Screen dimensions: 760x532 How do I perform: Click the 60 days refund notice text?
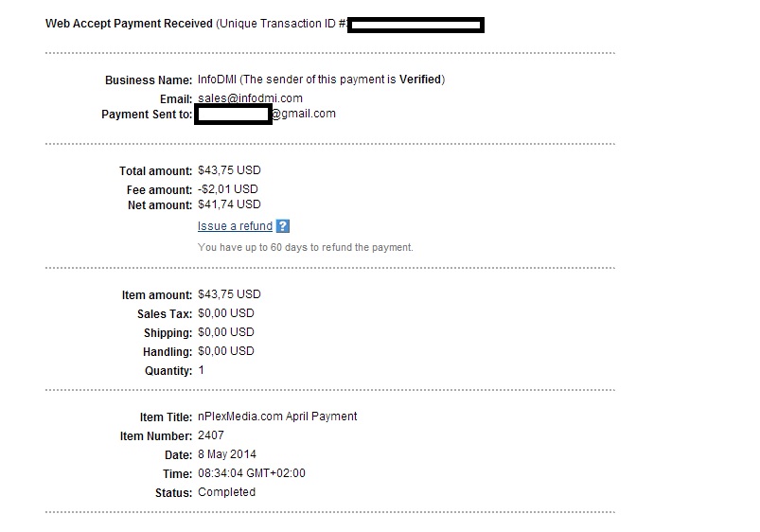[306, 247]
